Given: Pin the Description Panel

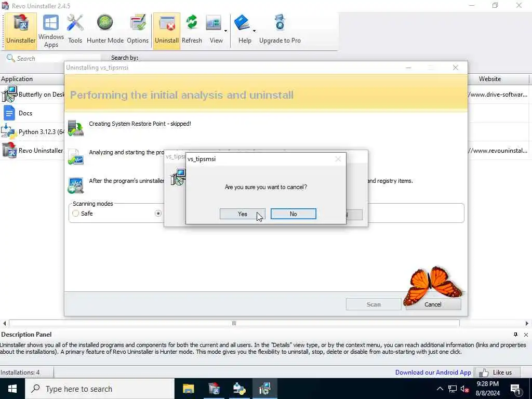Looking at the screenshot, I should 516,335.
